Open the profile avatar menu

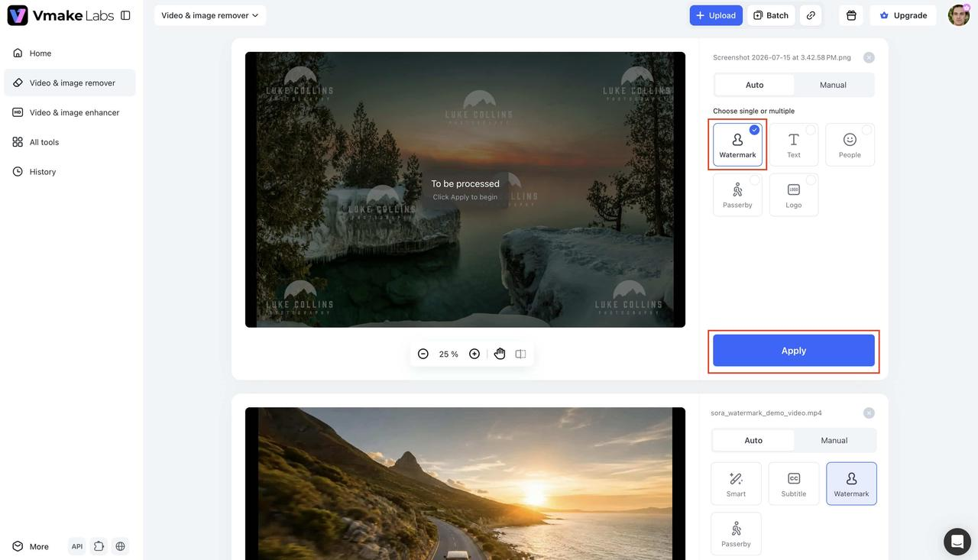959,15
